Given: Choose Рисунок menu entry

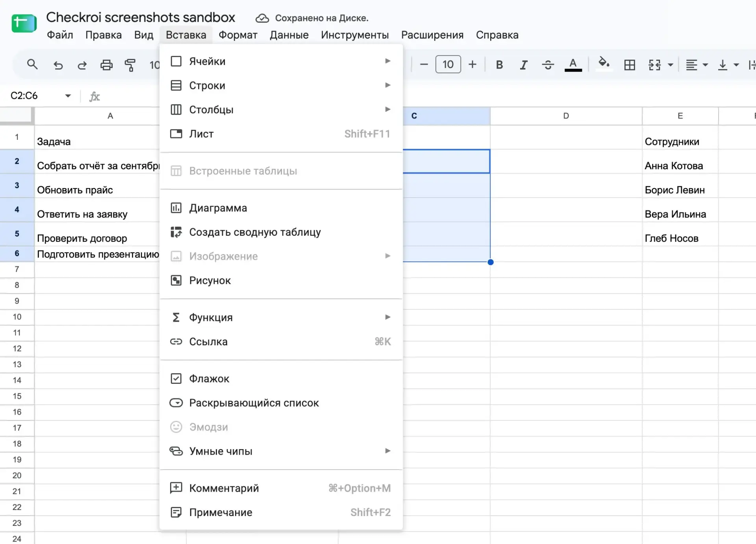Looking at the screenshot, I should tap(281, 280).
